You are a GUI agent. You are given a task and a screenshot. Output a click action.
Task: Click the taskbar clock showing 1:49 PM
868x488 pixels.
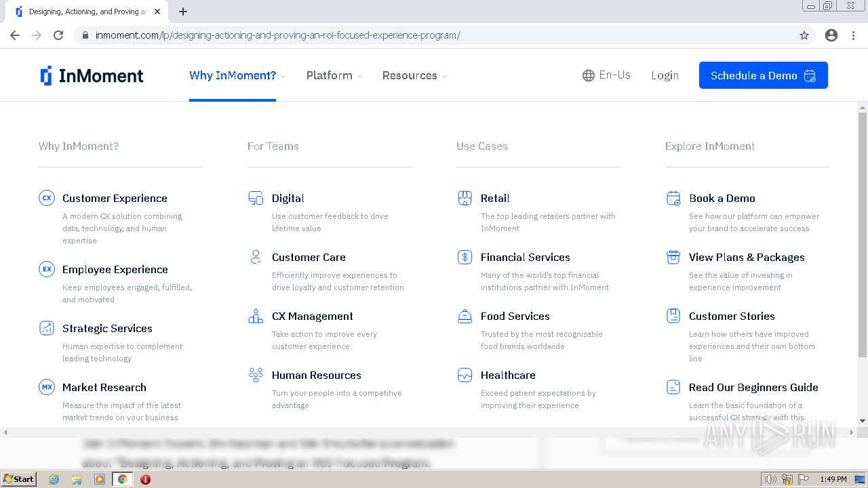click(833, 479)
